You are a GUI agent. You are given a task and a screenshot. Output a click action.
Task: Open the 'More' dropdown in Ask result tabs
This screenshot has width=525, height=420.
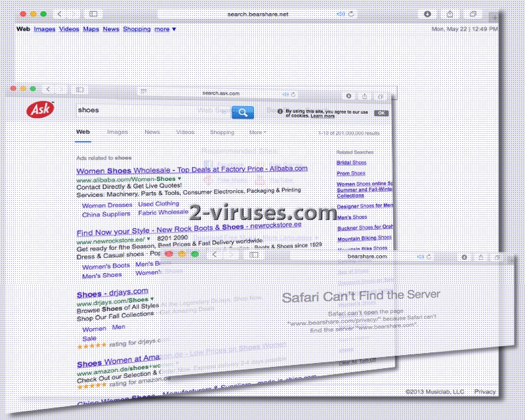257,132
